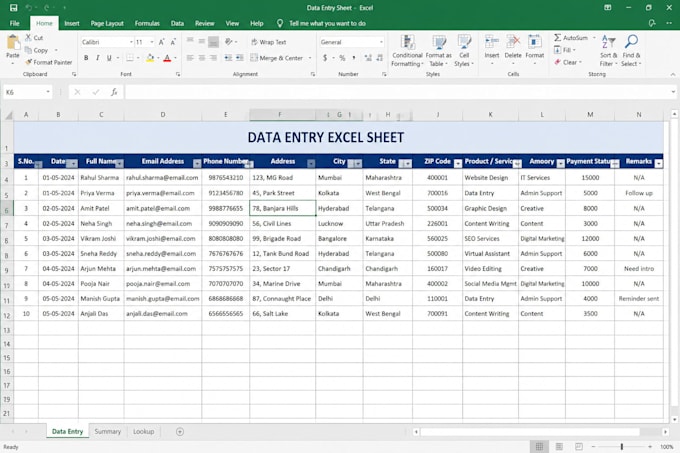This screenshot has height=453, width=680.
Task: Switch to the Data ribbon tab
Action: [x=177, y=23]
